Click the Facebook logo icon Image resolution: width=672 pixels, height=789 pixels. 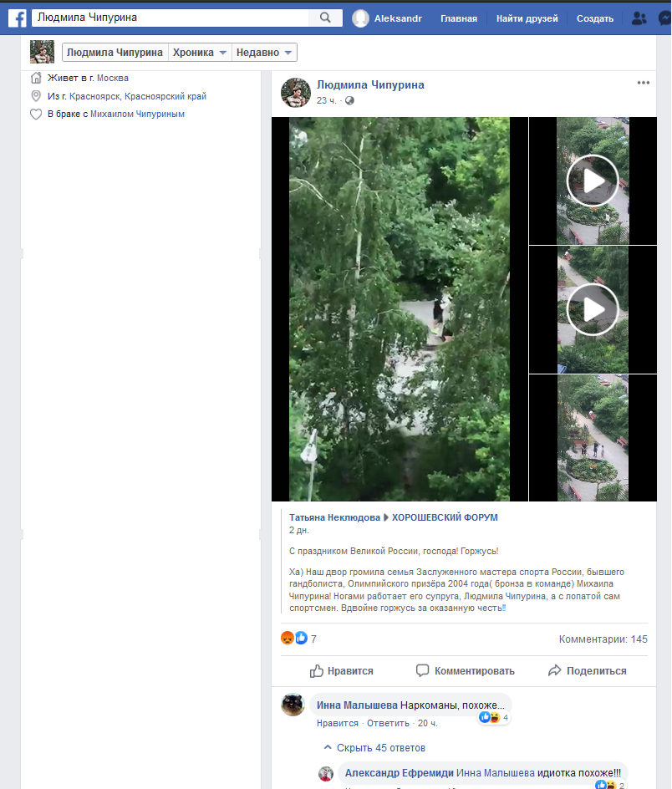pyautogui.click(x=18, y=18)
